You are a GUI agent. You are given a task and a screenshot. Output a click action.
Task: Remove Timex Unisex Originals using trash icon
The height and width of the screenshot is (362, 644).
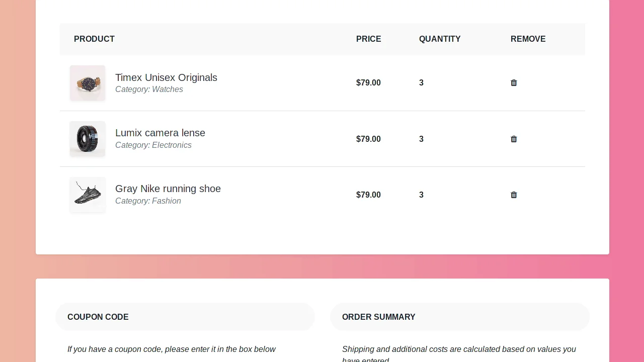(x=514, y=83)
